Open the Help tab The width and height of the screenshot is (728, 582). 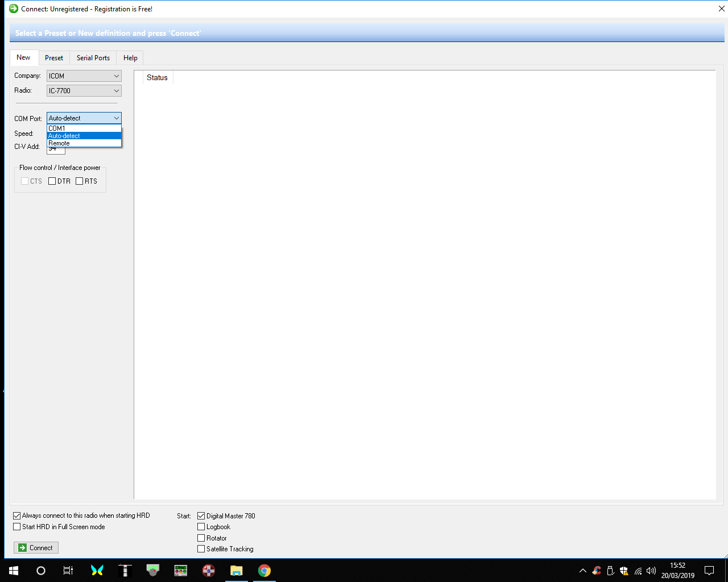coord(130,58)
